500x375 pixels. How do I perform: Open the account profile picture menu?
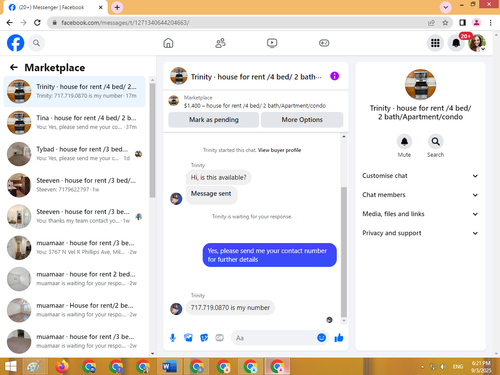pyautogui.click(x=477, y=43)
